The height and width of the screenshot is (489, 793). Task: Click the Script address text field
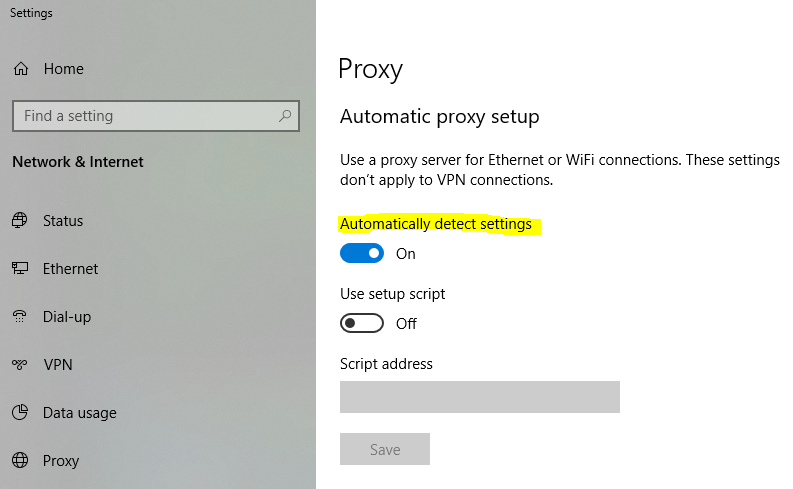click(479, 397)
